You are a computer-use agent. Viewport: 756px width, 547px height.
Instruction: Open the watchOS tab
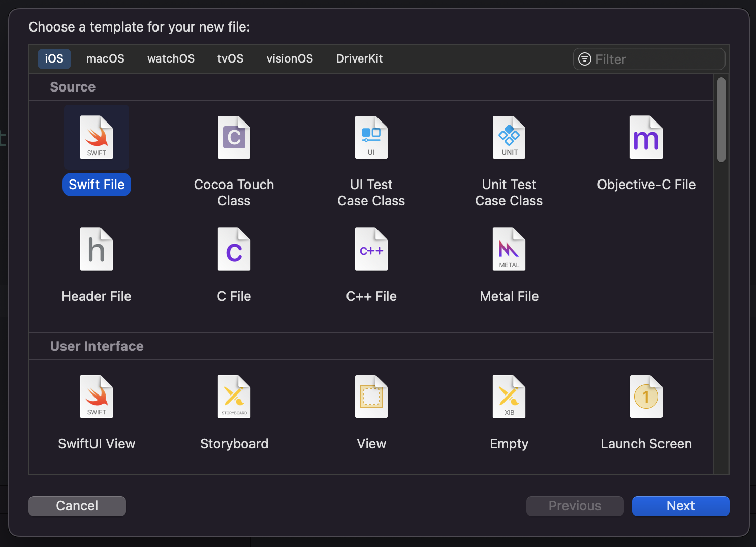click(171, 58)
